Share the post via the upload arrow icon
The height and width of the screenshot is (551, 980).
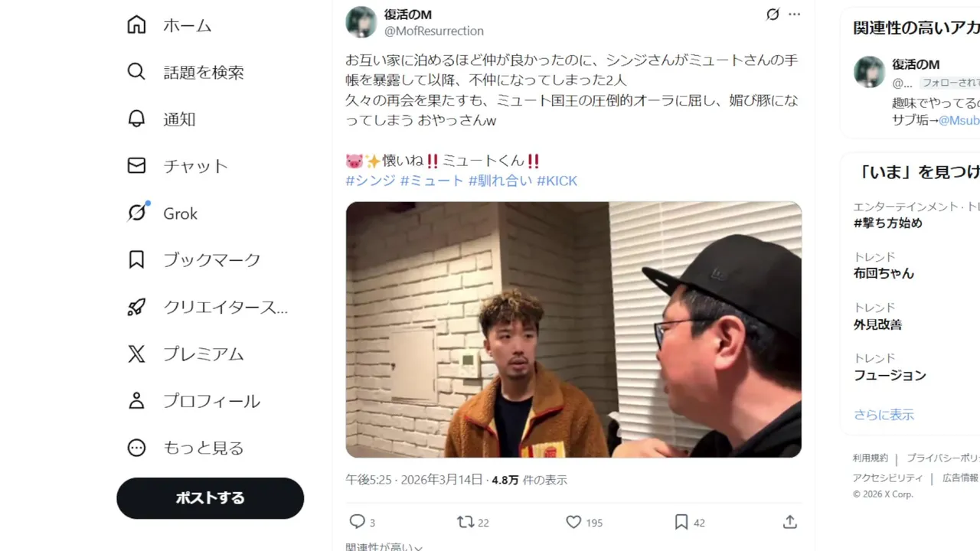pos(790,522)
